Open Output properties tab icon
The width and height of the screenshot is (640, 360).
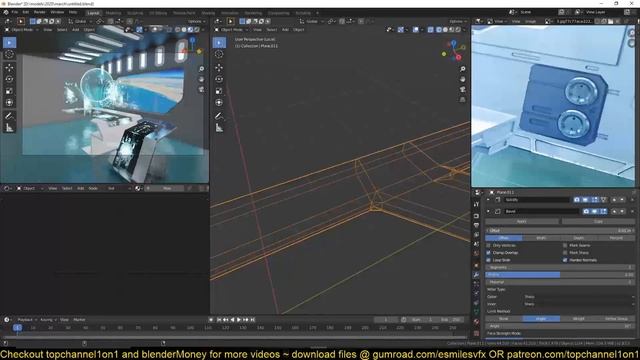coord(476,225)
